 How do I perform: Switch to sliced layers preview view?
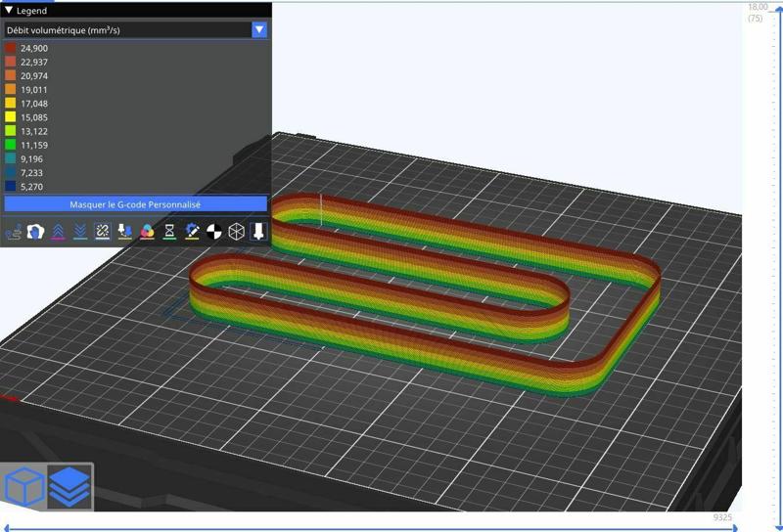tap(69, 487)
